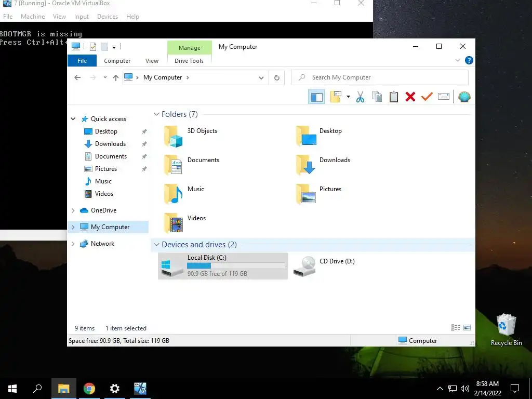Click the scissors Cut icon
This screenshot has width=532, height=399.
click(x=361, y=97)
